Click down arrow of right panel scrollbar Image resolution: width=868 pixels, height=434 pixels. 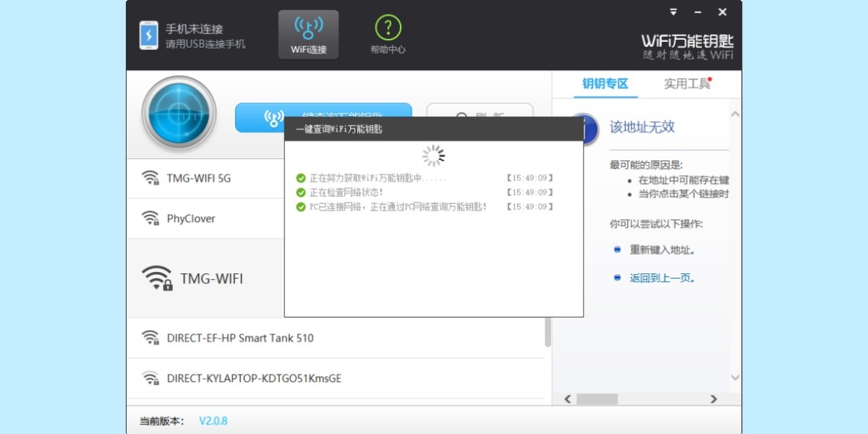click(735, 378)
